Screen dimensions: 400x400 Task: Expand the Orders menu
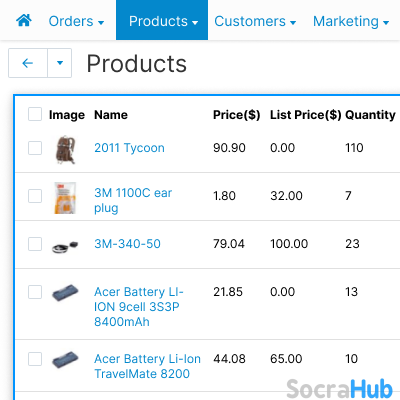coord(76,21)
